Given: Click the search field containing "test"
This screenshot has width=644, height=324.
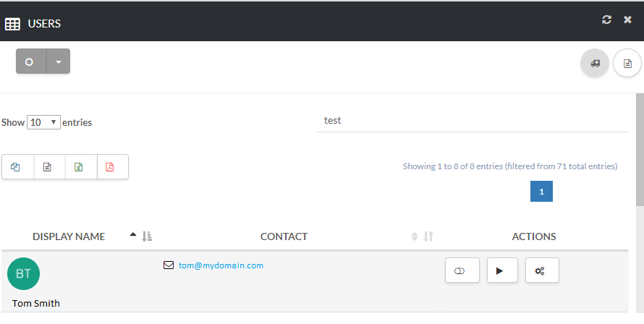Looking at the screenshot, I should coord(470,121).
